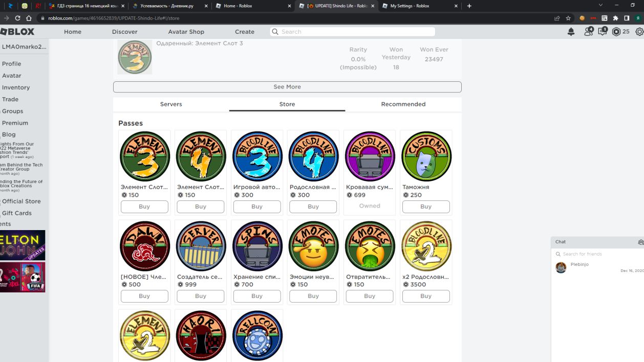Open the Dawn game pass icon

pyautogui.click(x=144, y=246)
